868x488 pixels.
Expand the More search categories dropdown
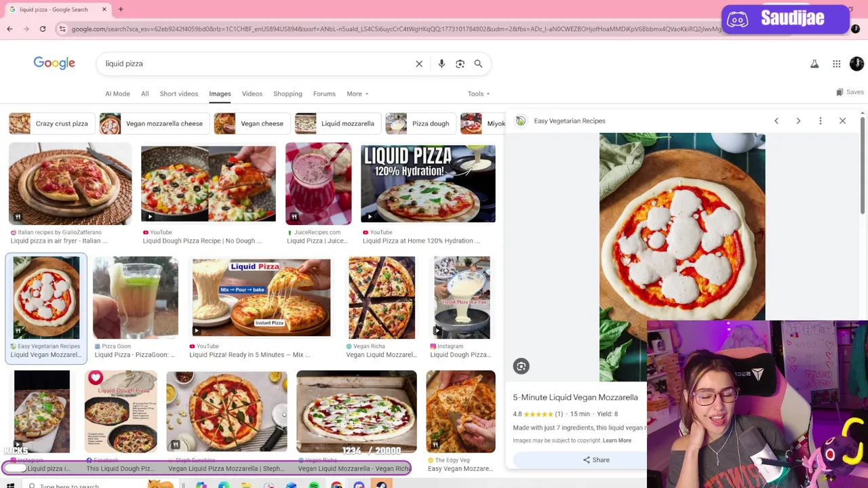pyautogui.click(x=357, y=94)
